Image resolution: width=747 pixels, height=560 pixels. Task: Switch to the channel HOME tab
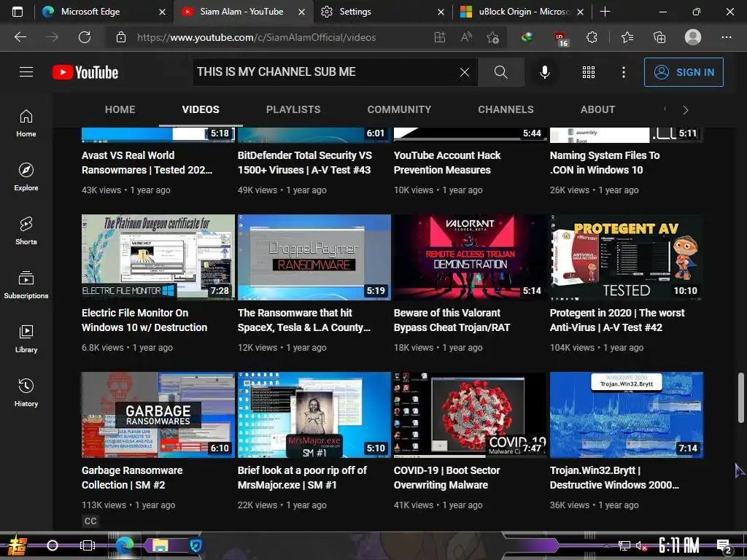[120, 109]
